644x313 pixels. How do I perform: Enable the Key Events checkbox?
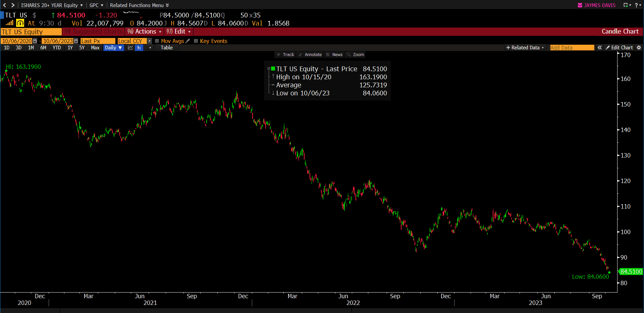pyautogui.click(x=196, y=41)
